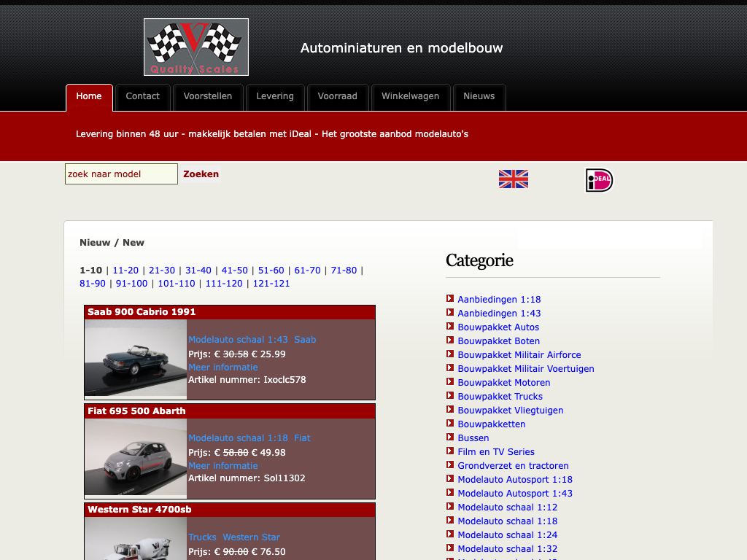Open the Modelauto Autosport 1:43 category
The image size is (747, 560).
[515, 494]
